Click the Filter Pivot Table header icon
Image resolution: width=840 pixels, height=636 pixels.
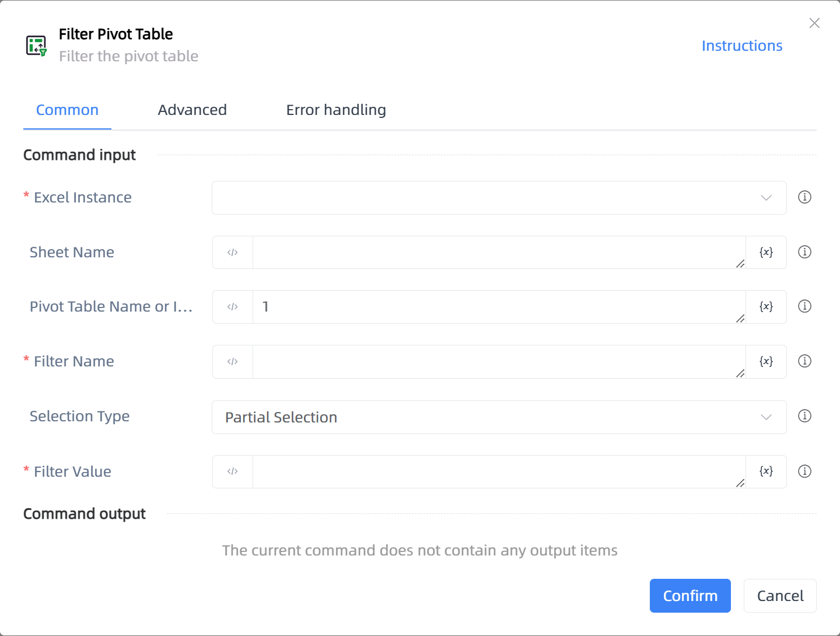36,46
